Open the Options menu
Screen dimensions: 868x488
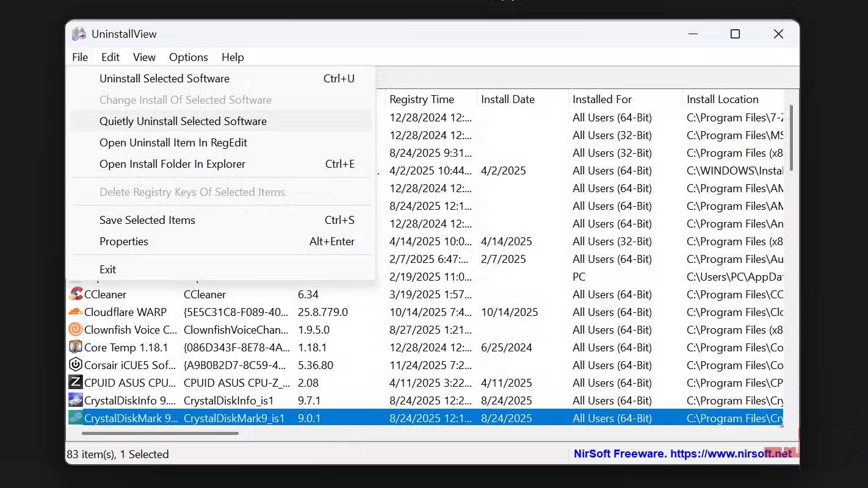[x=188, y=57]
